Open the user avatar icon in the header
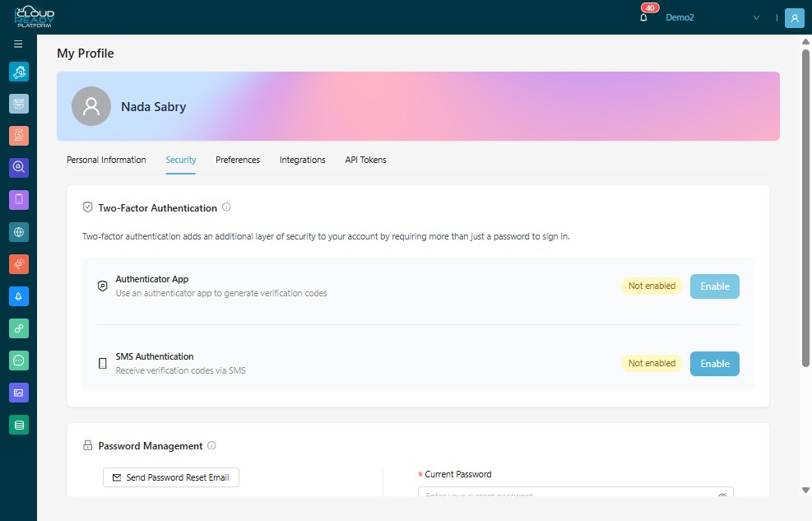Image resolution: width=812 pixels, height=521 pixels. [795, 17]
